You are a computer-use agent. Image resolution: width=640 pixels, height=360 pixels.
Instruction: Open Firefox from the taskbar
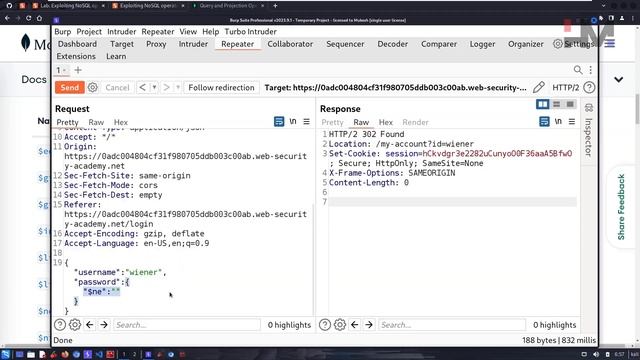tap(65, 354)
